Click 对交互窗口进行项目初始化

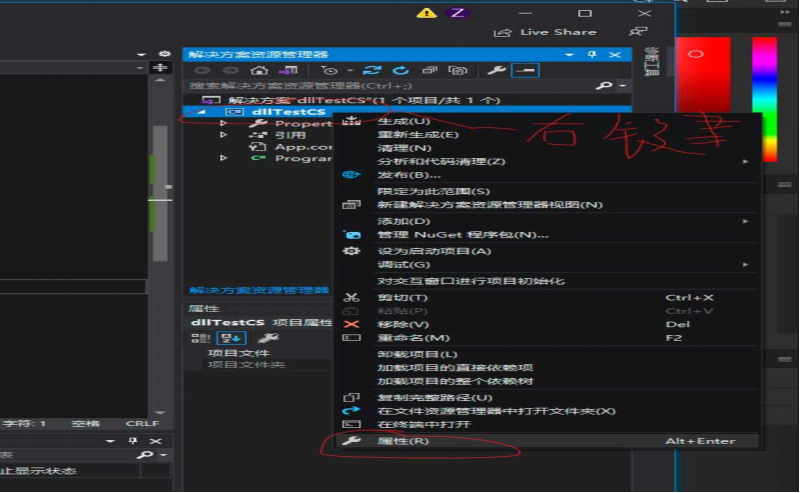[x=548, y=281]
